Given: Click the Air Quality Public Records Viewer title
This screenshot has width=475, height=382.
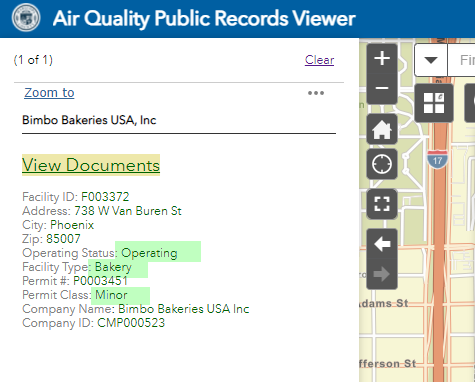Looking at the screenshot, I should 204,18.
